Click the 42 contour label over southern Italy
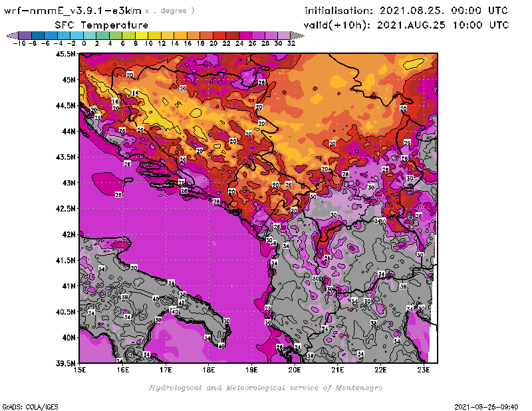Screen dimensions: 532x411 182,303
